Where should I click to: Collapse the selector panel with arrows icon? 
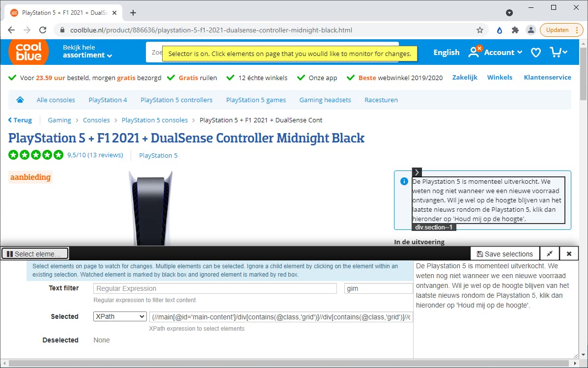point(550,254)
